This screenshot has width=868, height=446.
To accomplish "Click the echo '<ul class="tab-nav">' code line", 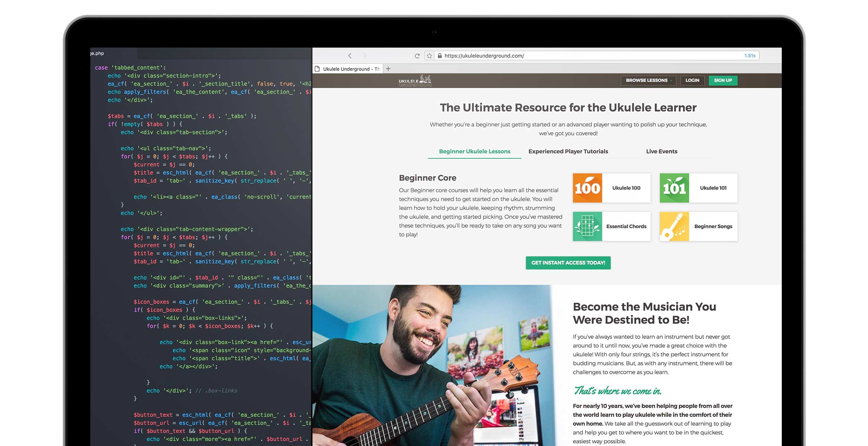I will point(166,148).
